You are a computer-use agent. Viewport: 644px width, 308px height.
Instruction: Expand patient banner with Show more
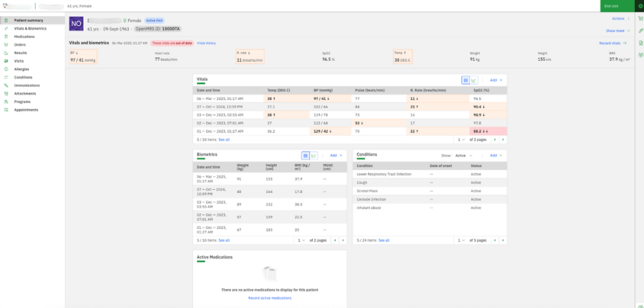pos(617,30)
